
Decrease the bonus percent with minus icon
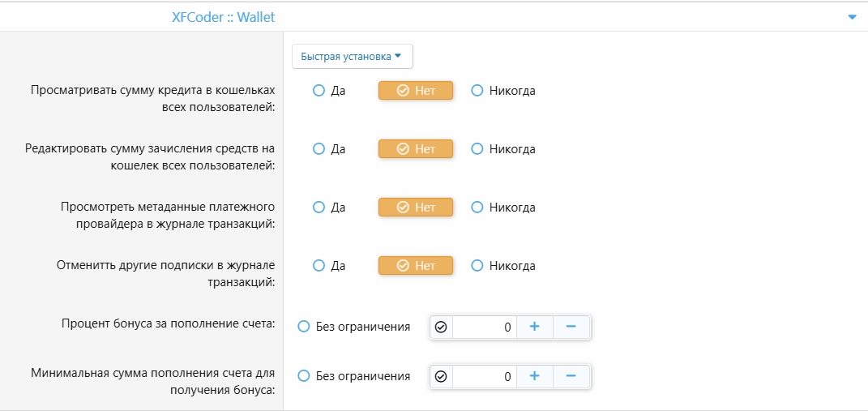[571, 327]
